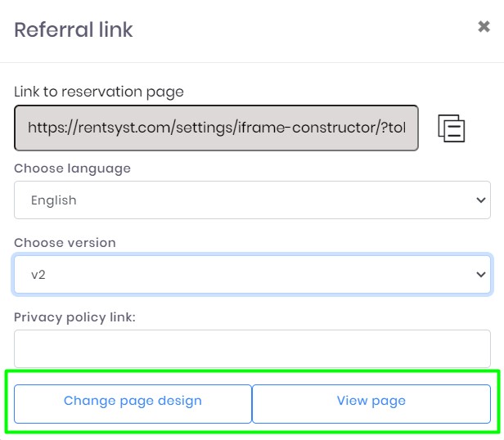Click the selected "English" language value
Image resolution: width=504 pixels, height=440 pixels.
point(54,200)
